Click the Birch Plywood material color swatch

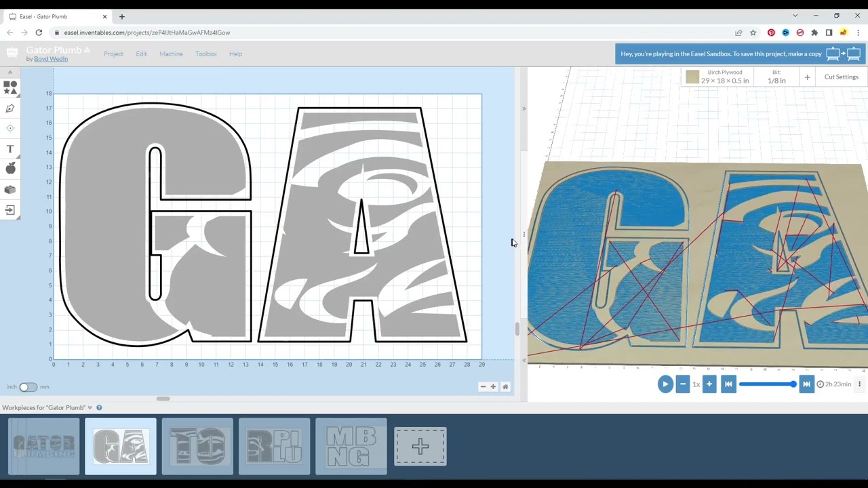(692, 77)
